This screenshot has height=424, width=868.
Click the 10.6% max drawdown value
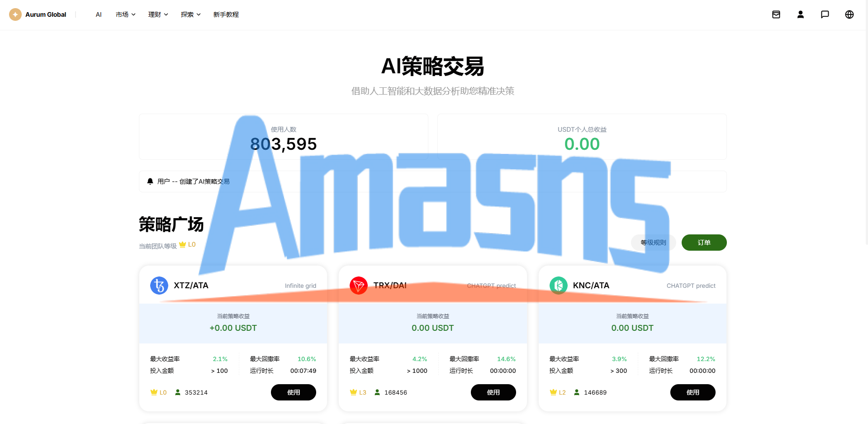point(307,359)
